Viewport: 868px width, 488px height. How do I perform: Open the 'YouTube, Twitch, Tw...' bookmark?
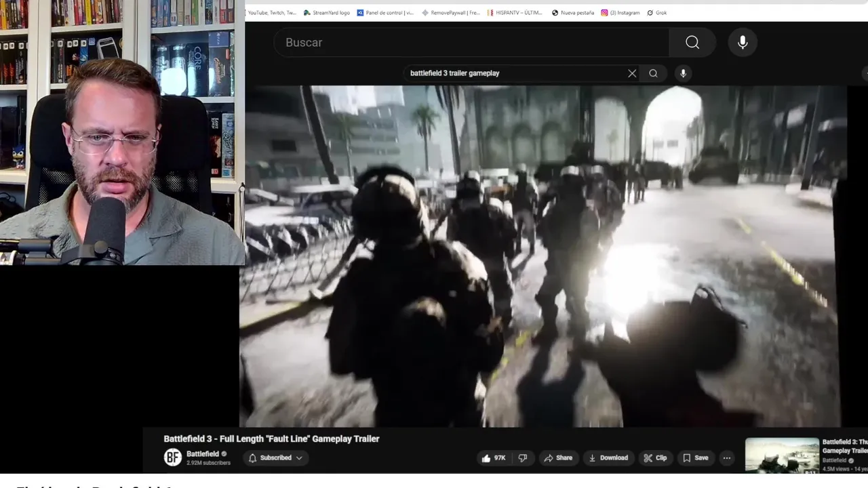point(272,12)
